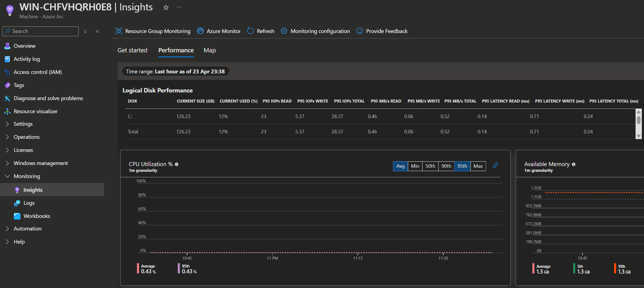Show info for Available Memory
The image size is (644, 288).
coord(573,164)
